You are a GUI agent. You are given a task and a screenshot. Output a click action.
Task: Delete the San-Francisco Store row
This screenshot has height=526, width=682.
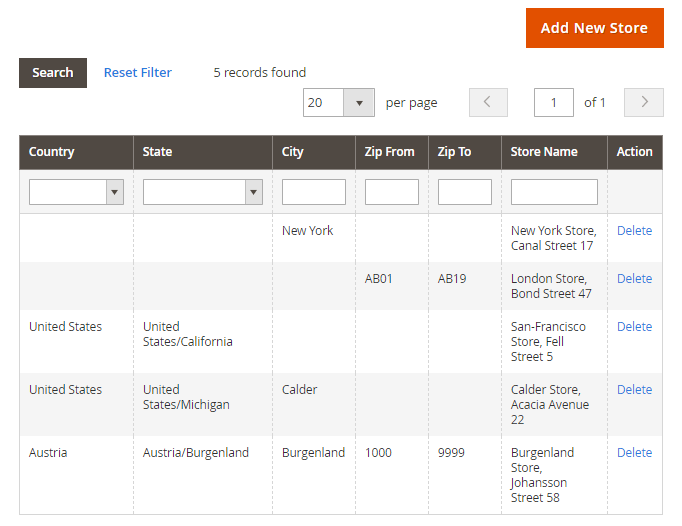click(x=634, y=326)
